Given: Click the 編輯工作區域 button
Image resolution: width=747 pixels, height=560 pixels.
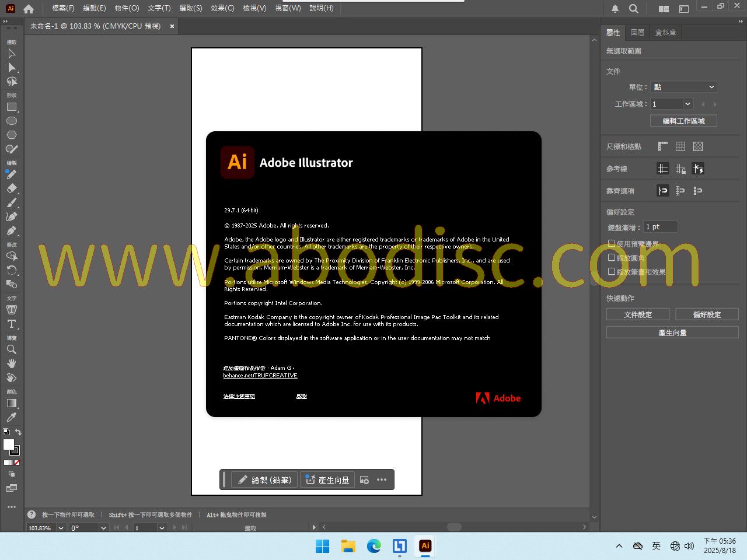Looking at the screenshot, I should point(683,121).
